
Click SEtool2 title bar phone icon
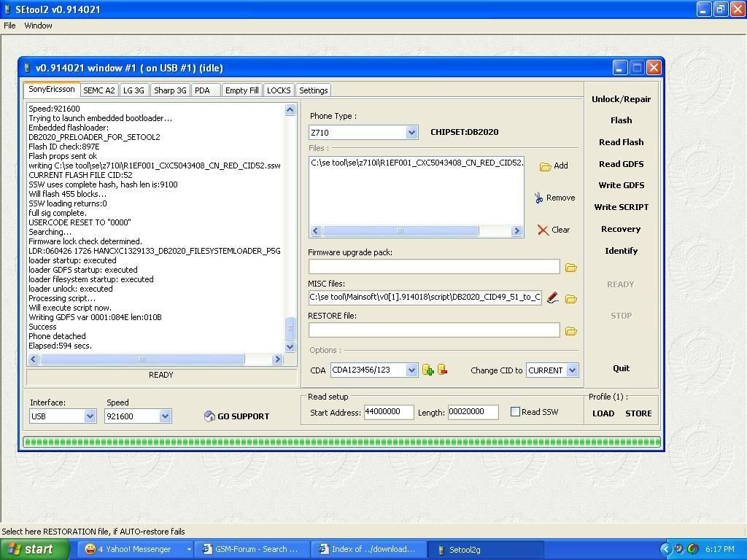coord(7,9)
